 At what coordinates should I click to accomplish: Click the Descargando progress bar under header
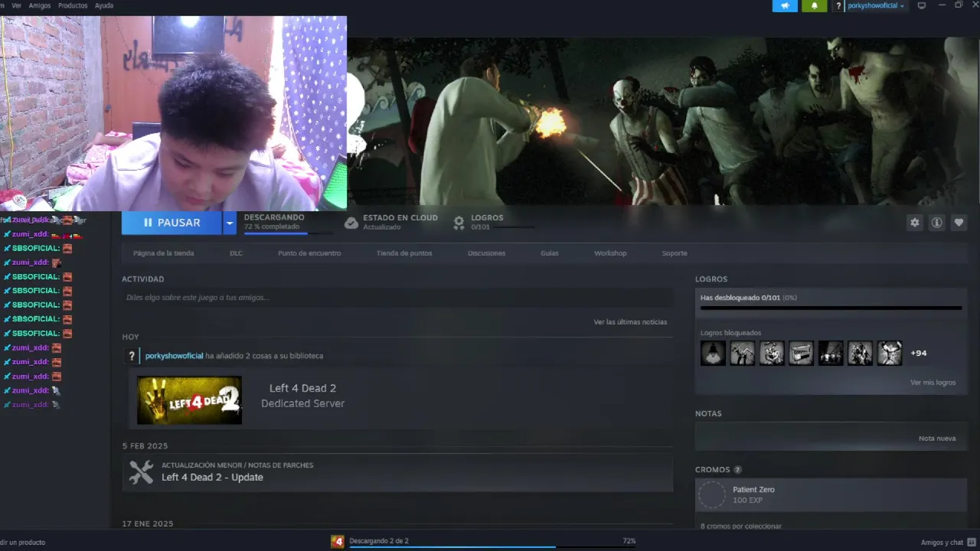coord(288,233)
